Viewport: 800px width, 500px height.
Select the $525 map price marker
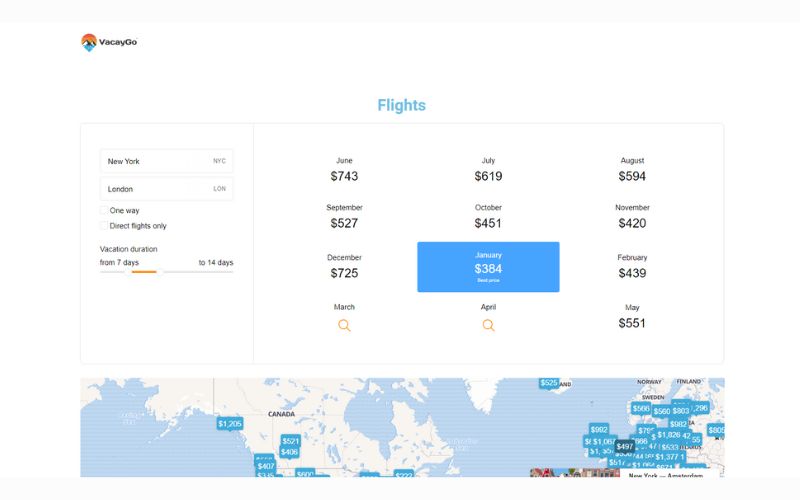(549, 383)
